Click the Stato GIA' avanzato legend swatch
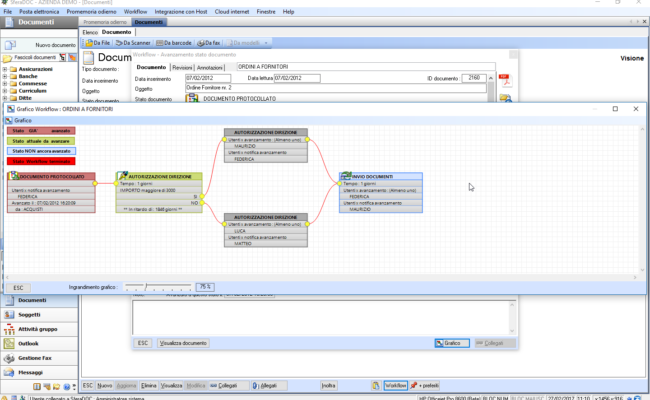The width and height of the screenshot is (650, 400). [41, 131]
